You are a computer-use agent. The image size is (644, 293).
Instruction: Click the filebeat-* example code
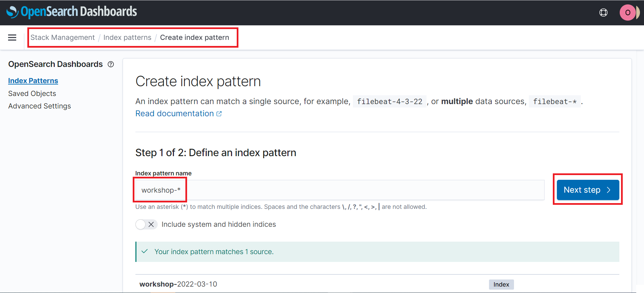[555, 101]
